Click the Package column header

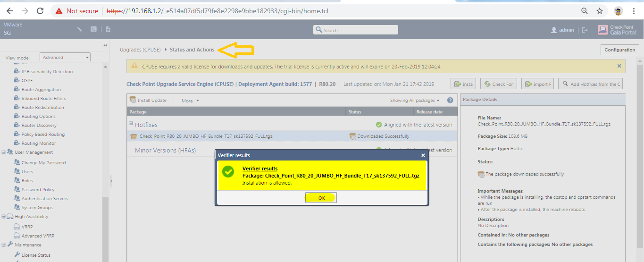(x=237, y=112)
